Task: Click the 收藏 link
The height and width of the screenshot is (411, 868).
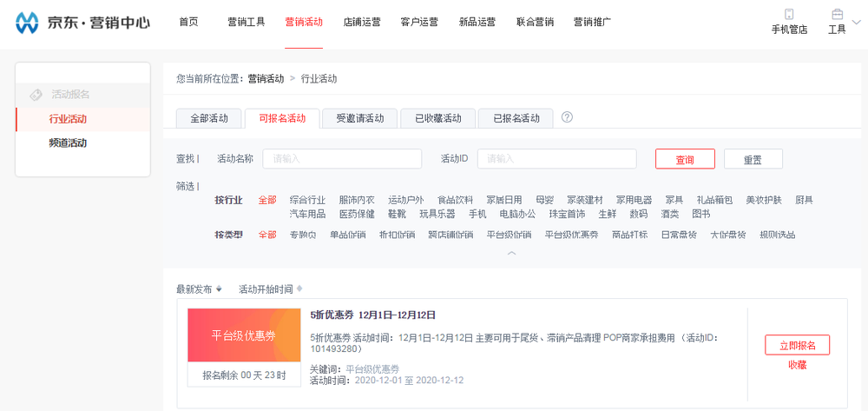Action: coord(797,366)
